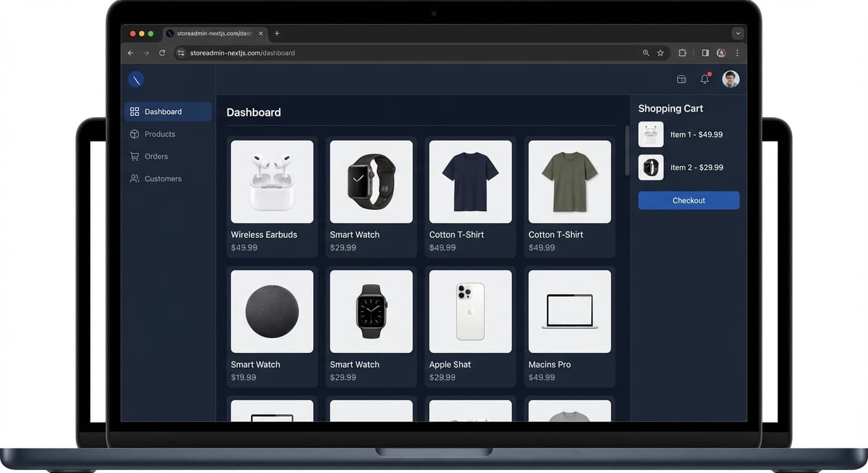Click the 'Item 2 - $29.99' cart text
The width and height of the screenshot is (868, 473).
pos(697,168)
